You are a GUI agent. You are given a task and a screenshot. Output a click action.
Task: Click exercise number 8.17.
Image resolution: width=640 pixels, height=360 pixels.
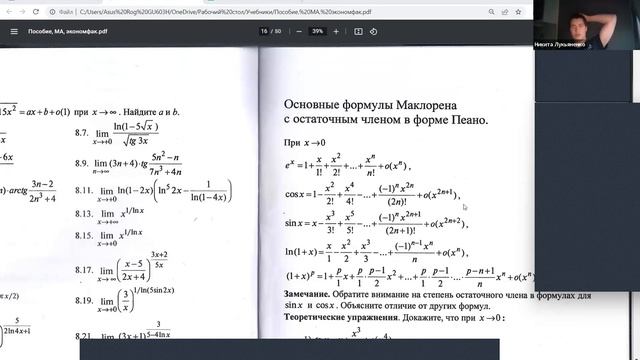coord(84,270)
